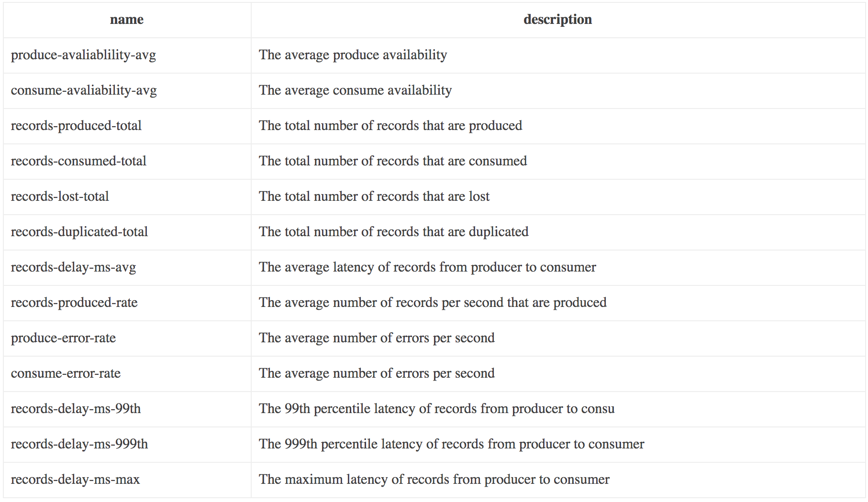The image size is (868, 502).
Task: Click "The average consume availability" description
Action: pos(356,91)
